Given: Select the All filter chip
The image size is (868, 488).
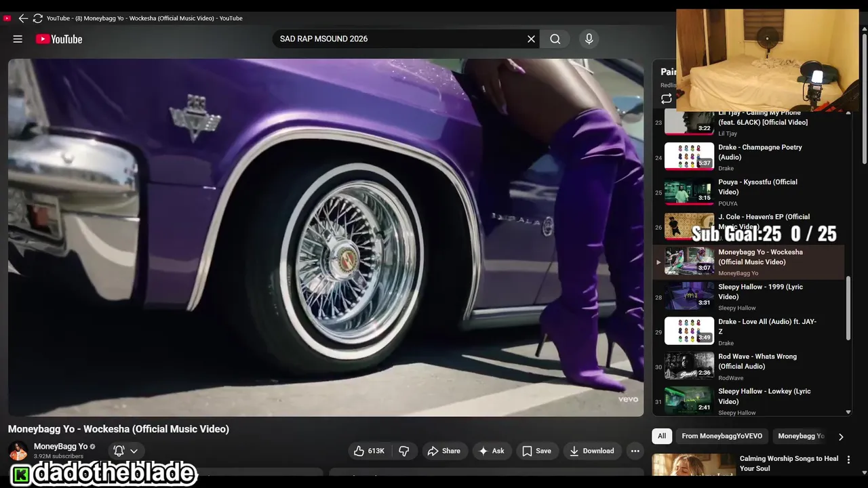Looking at the screenshot, I should click(x=662, y=436).
